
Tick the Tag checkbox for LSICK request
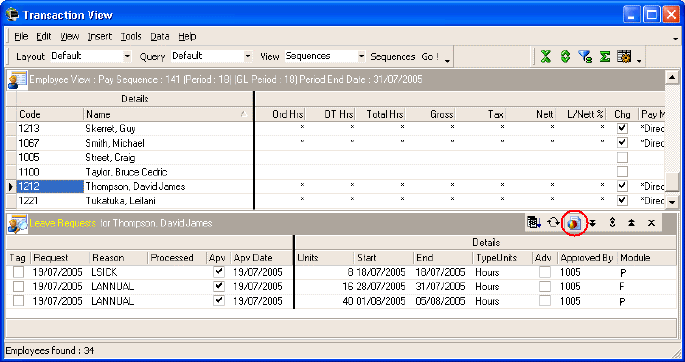coord(18,272)
